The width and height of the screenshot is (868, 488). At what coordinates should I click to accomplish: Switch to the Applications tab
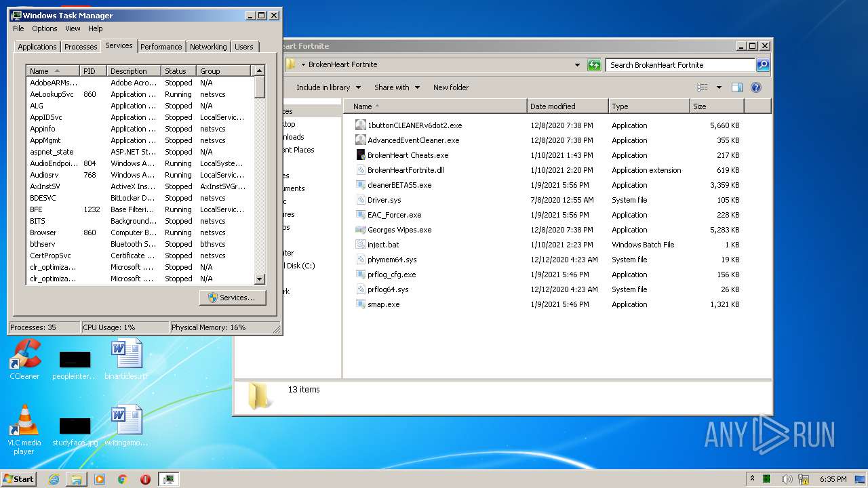(x=37, y=47)
